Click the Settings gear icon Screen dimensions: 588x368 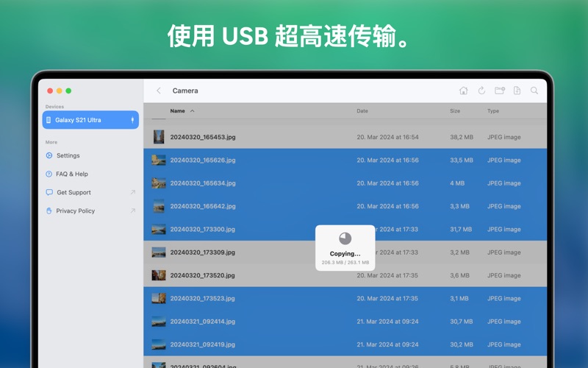[49, 155]
